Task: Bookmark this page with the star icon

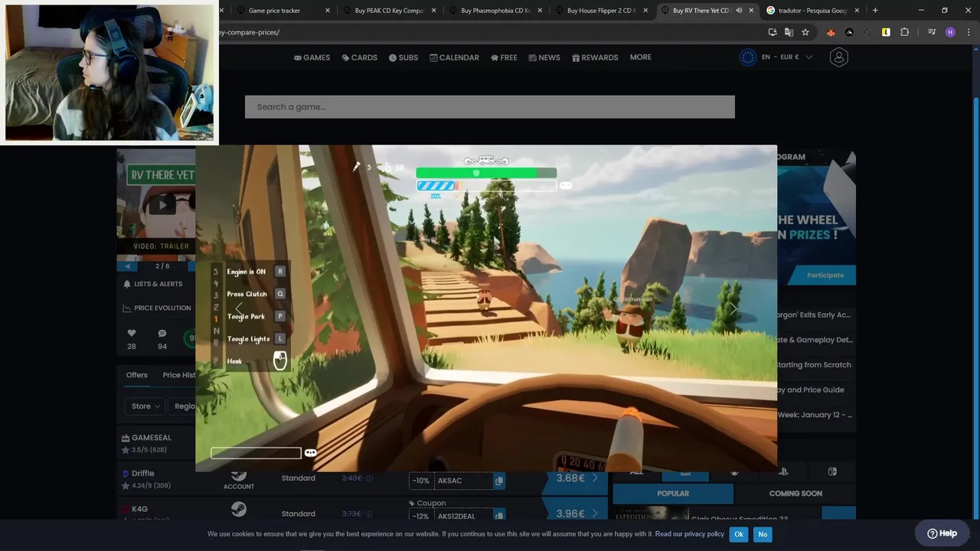Action: (x=805, y=32)
